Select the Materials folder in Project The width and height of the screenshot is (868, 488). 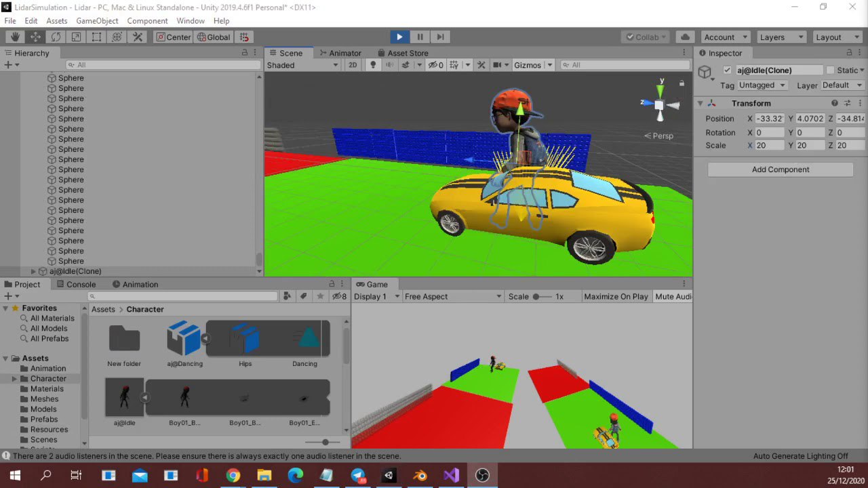coord(47,389)
